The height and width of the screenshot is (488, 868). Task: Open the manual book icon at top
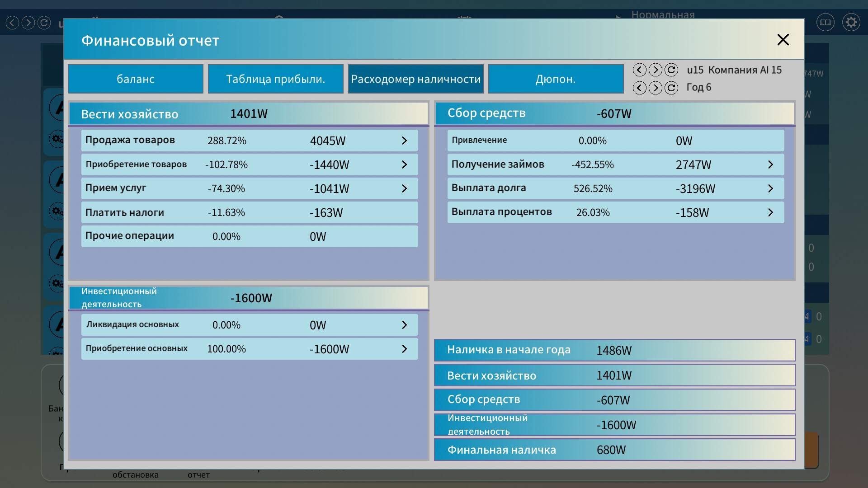click(x=825, y=22)
